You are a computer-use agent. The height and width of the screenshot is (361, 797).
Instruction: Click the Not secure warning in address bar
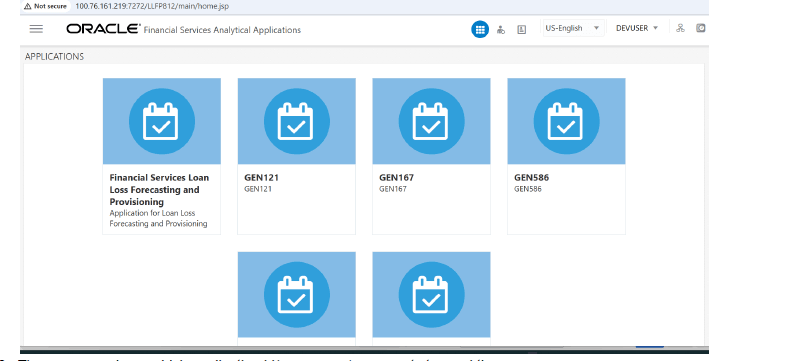pos(45,6)
